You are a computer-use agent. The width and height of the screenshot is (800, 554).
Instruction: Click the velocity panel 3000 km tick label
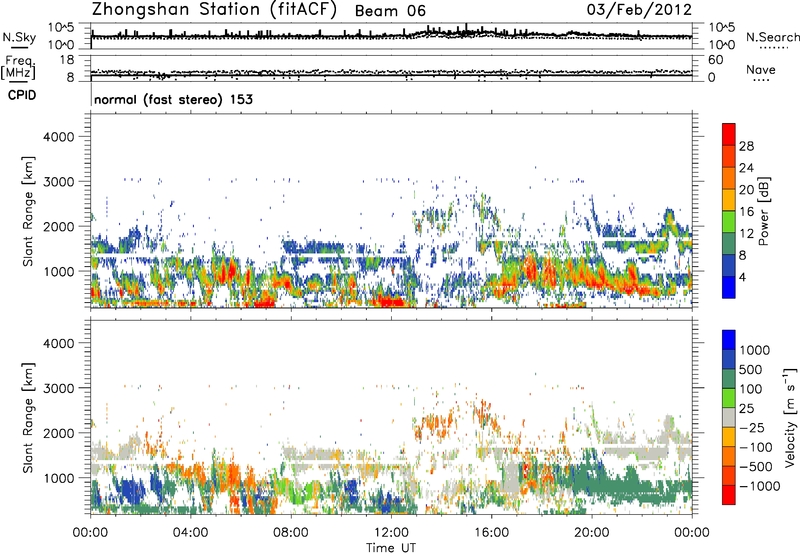tap(58, 388)
